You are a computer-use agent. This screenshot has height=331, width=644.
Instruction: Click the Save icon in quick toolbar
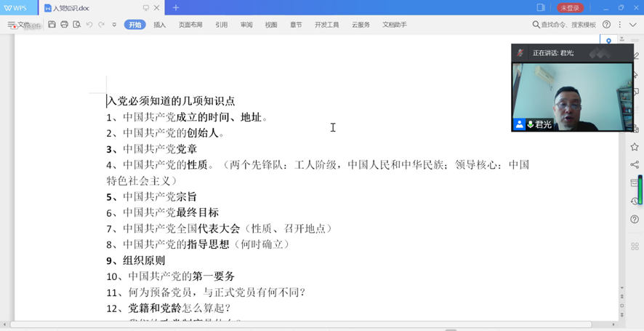pos(52,25)
